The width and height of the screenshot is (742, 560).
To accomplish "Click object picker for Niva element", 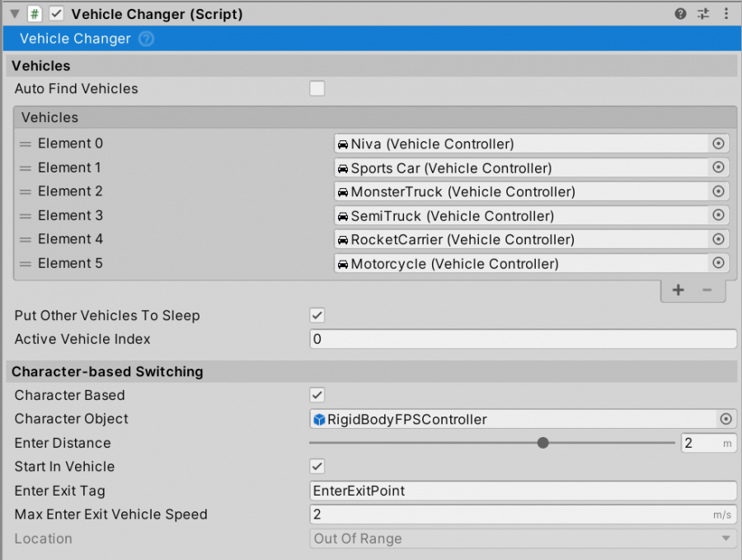I will [718, 144].
